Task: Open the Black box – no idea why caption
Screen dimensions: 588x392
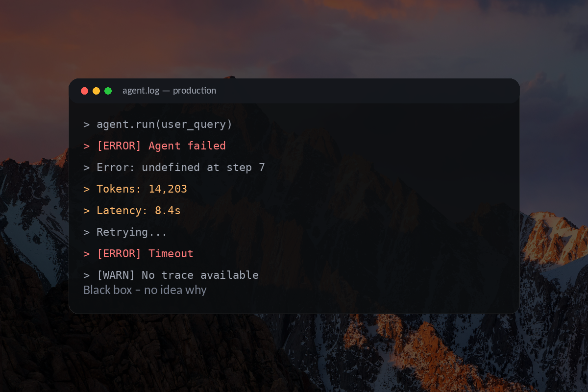Action: coord(145,290)
